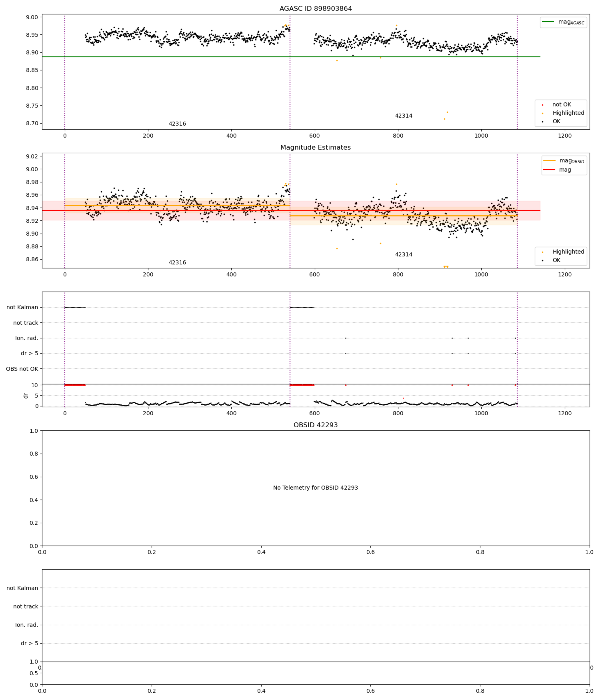Click the '42316' label in the top plot
600x700 pixels.
(x=177, y=124)
